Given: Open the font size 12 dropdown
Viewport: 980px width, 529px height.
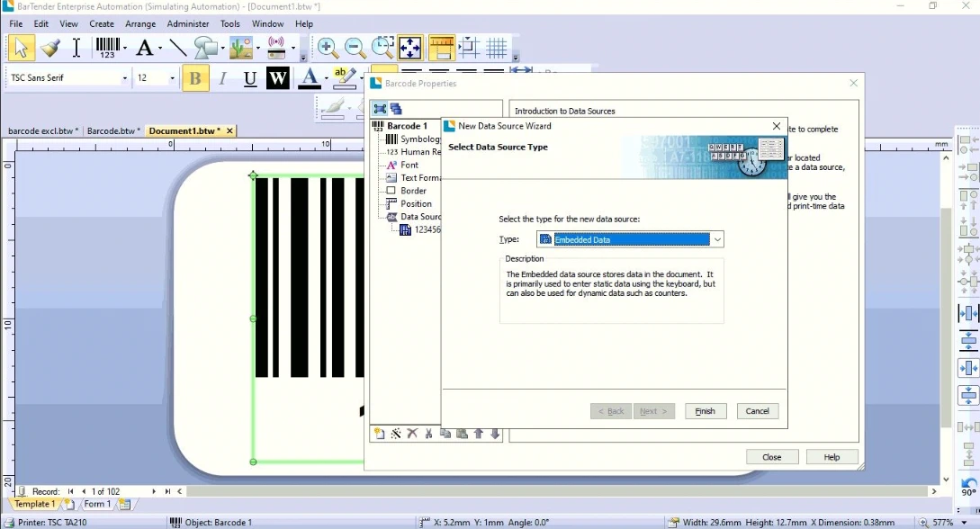Looking at the screenshot, I should coord(172,78).
